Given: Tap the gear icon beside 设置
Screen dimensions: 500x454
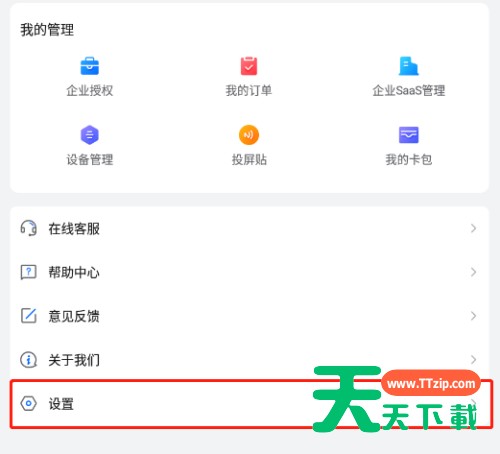Looking at the screenshot, I should (x=29, y=404).
